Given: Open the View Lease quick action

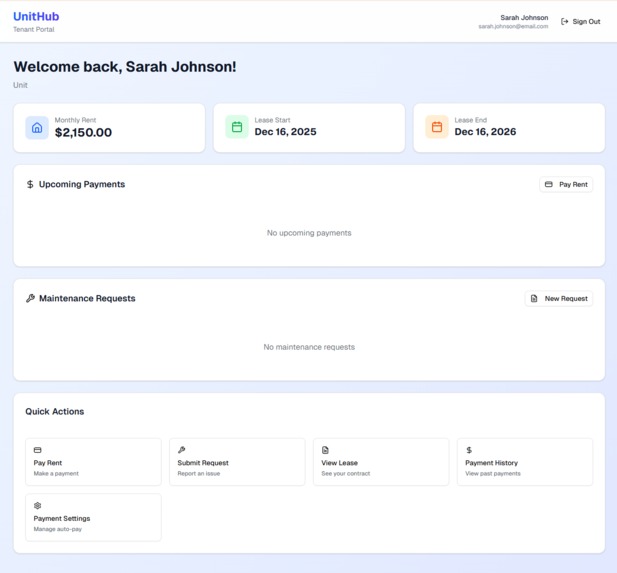Looking at the screenshot, I should pos(381,462).
